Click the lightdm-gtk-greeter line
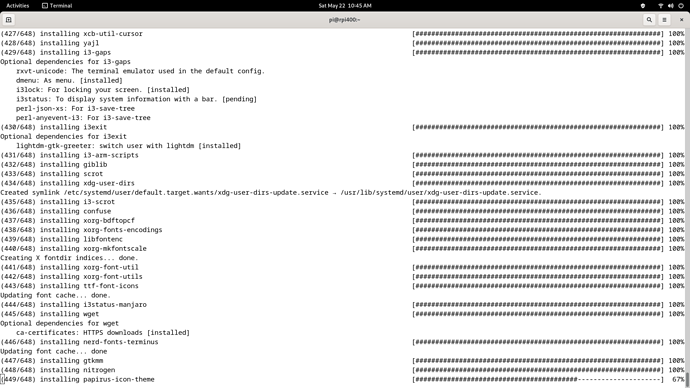The image size is (690, 388). coord(128,146)
